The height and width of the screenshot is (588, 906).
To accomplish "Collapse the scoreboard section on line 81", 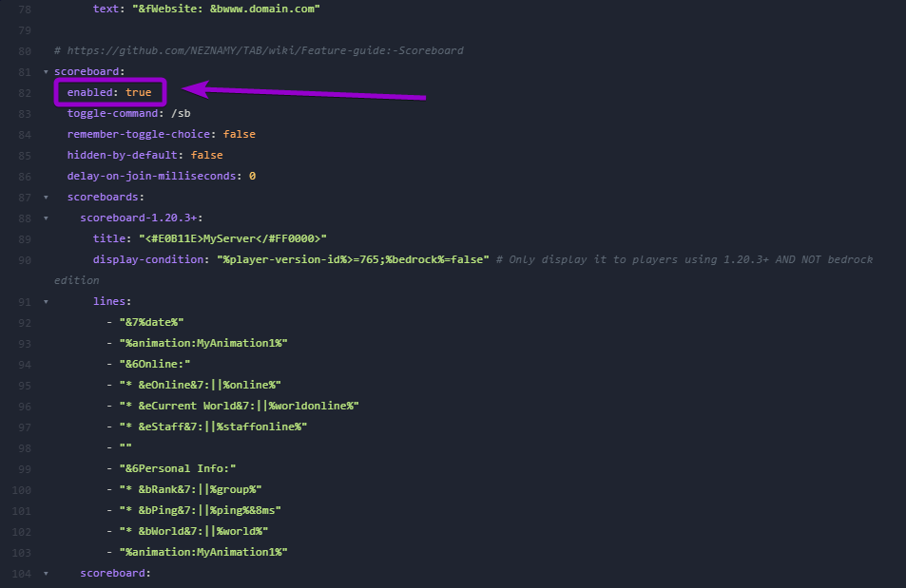I will pyautogui.click(x=45, y=71).
